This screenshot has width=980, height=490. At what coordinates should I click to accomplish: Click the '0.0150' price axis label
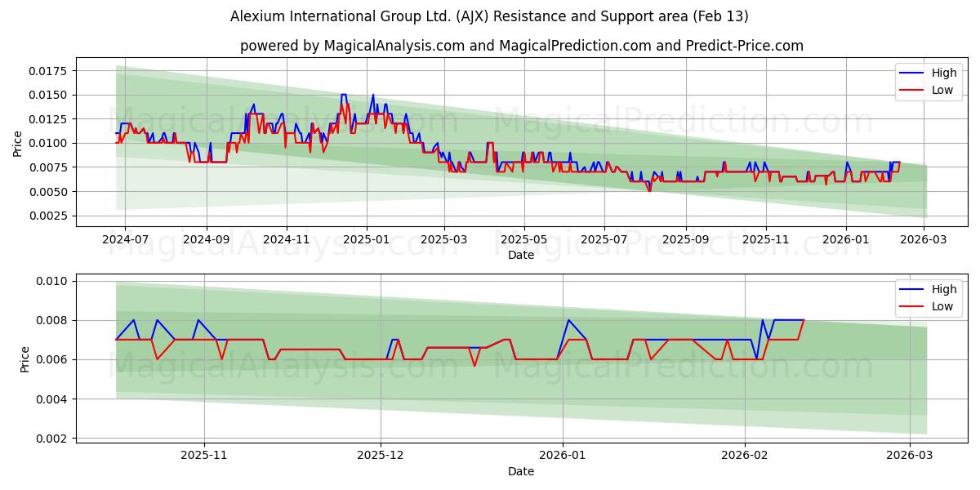50,96
